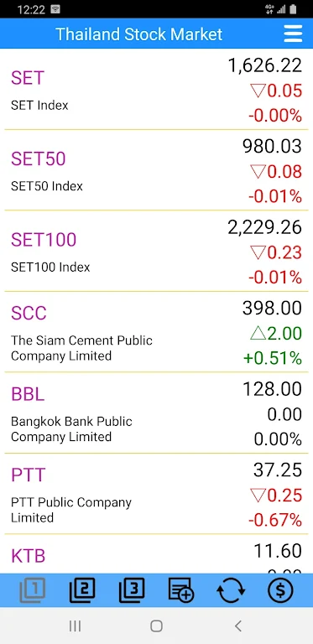Tap the Android back navigation icon
The height and width of the screenshot is (644, 313).
(x=237, y=626)
